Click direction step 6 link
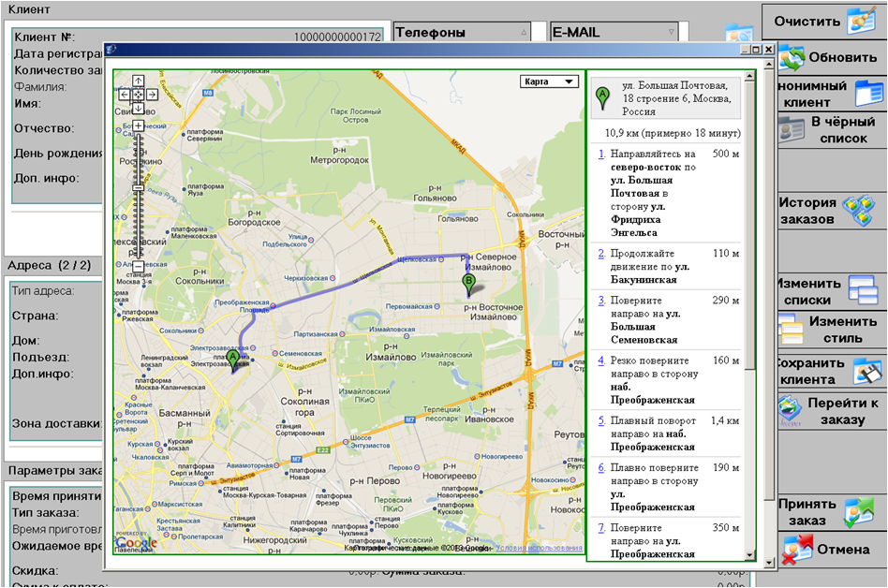 [x=601, y=467]
